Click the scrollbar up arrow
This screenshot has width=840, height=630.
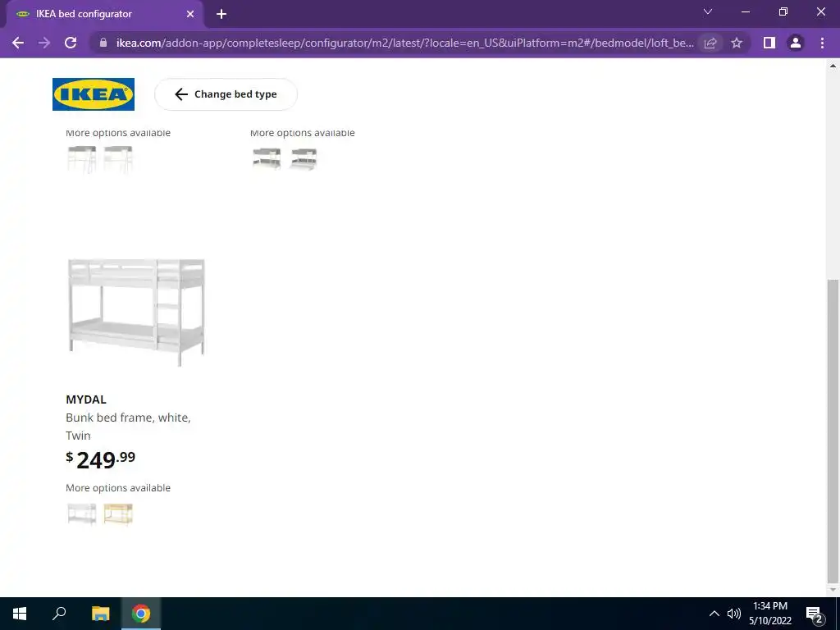point(833,66)
